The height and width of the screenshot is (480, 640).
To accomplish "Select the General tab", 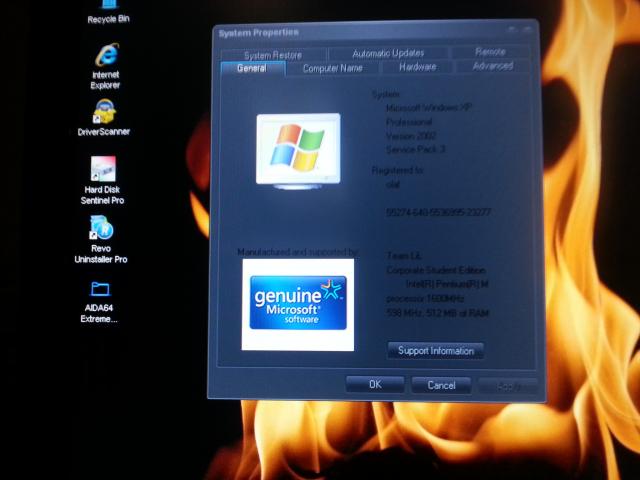I will coord(251,68).
